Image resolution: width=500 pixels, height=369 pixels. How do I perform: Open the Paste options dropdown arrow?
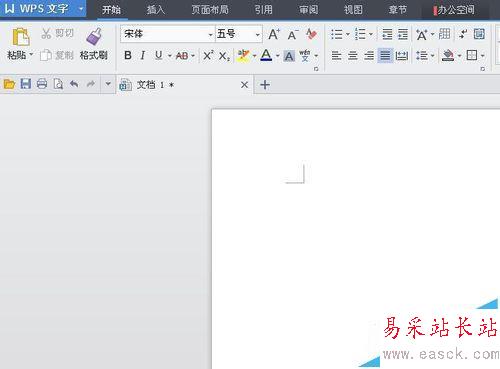click(31, 54)
